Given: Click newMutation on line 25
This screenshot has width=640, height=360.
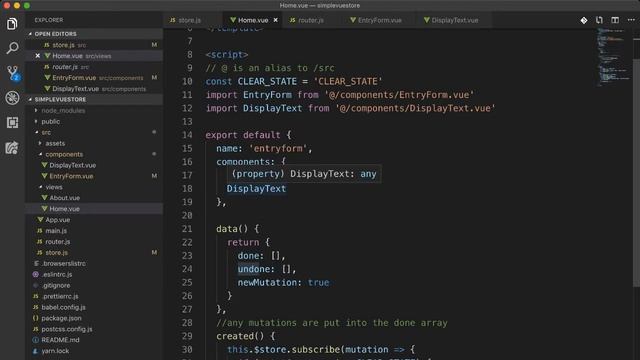Looking at the screenshot, I should (x=267, y=283).
